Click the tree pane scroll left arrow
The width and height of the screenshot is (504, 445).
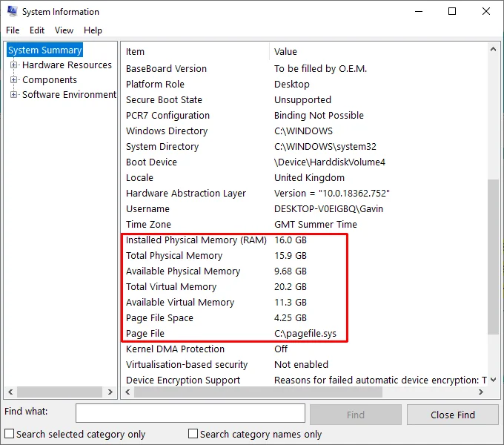(10, 392)
